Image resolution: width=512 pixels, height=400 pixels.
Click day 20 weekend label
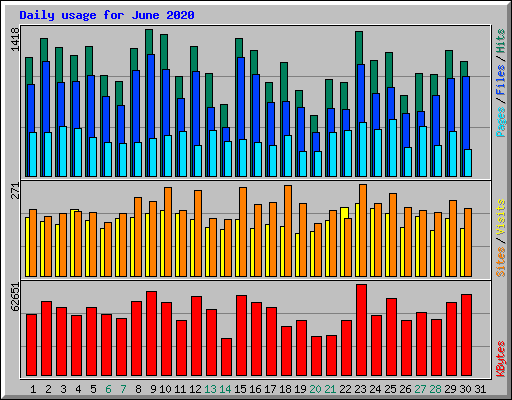[315, 389]
